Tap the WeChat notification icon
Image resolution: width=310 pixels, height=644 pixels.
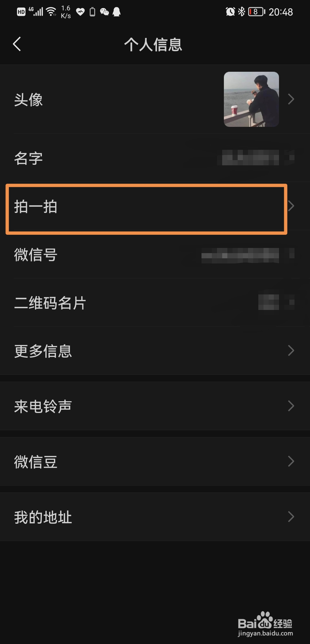tap(104, 12)
